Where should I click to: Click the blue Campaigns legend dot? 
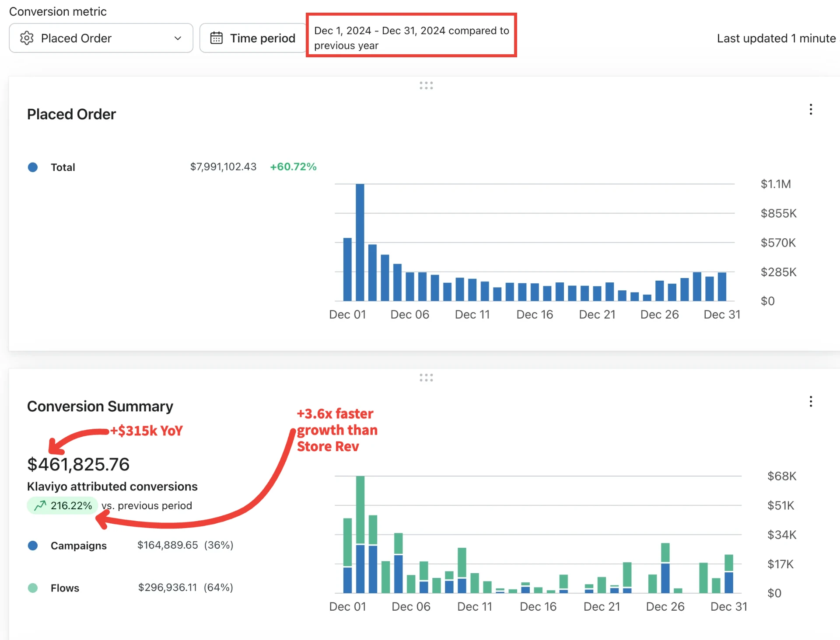[x=33, y=546]
